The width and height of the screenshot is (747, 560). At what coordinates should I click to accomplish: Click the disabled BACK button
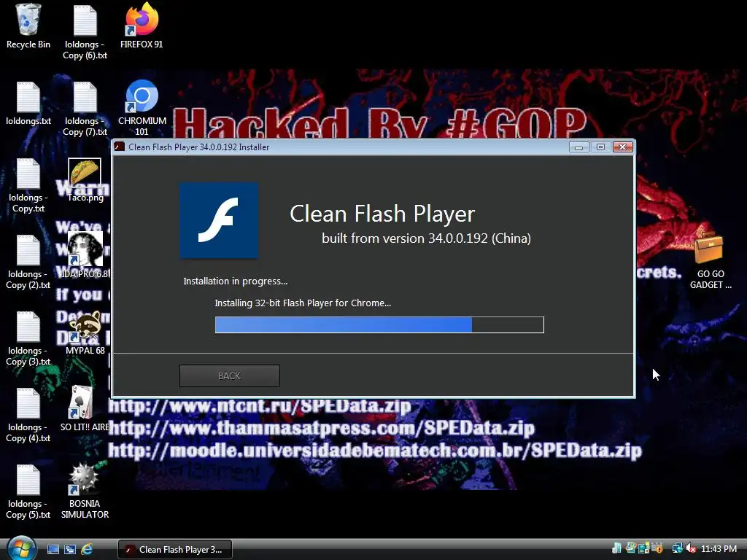pos(230,376)
